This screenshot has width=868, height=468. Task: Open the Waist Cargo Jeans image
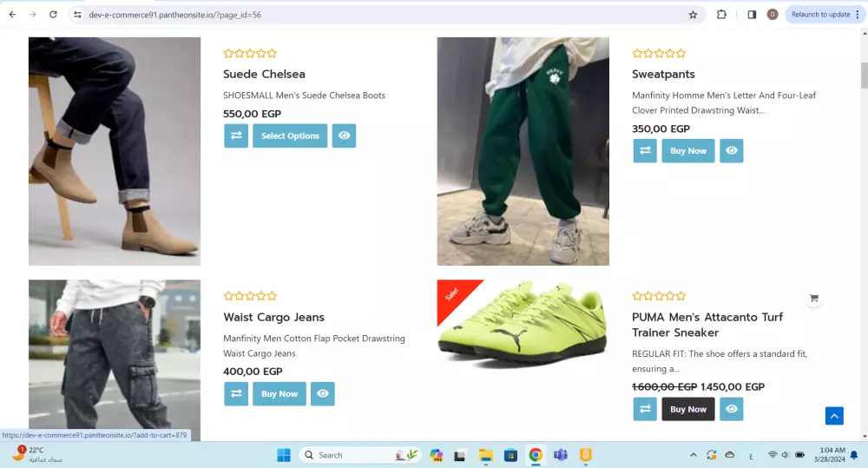click(115, 360)
